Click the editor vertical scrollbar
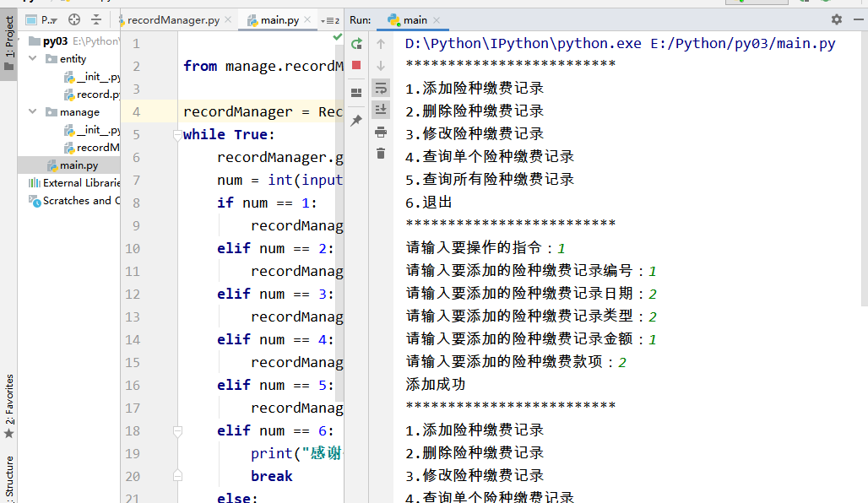The height and width of the screenshot is (503, 868). pyautogui.click(x=340, y=221)
